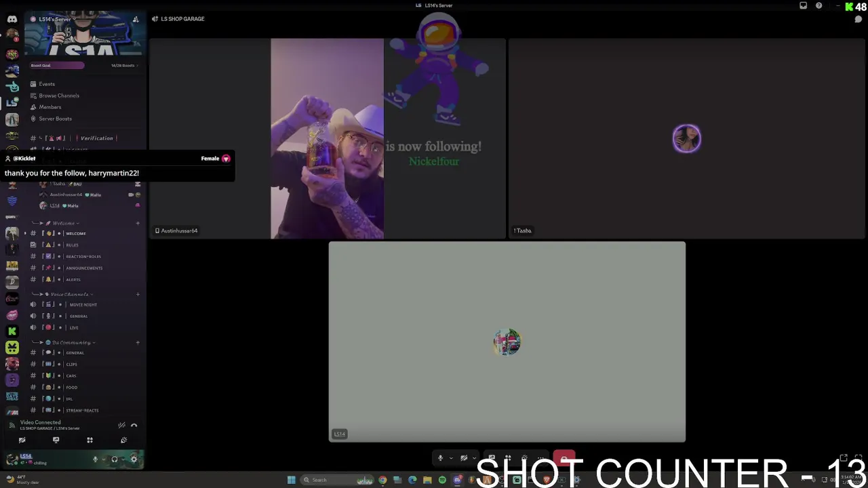Collapse the Welcome category
This screenshot has height=488, width=868.
[62, 223]
